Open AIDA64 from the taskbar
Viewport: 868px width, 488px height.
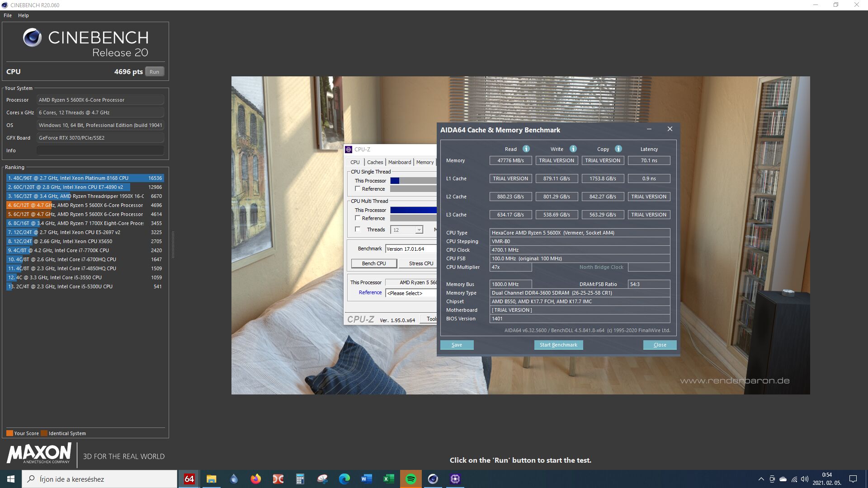(189, 479)
